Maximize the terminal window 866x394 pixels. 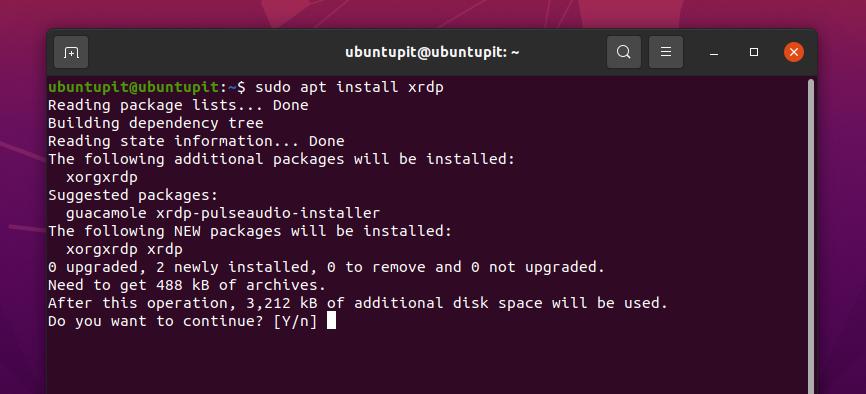(x=754, y=52)
